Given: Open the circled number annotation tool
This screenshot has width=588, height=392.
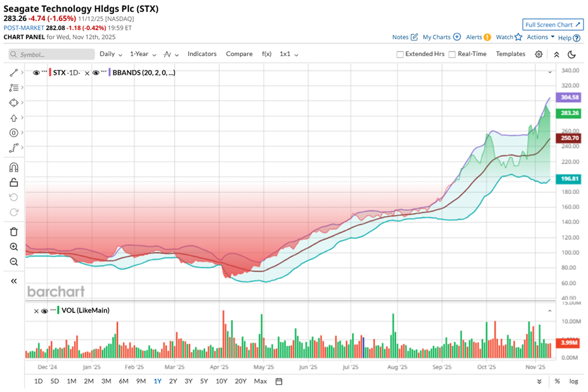Looking at the screenshot, I should [x=14, y=133].
